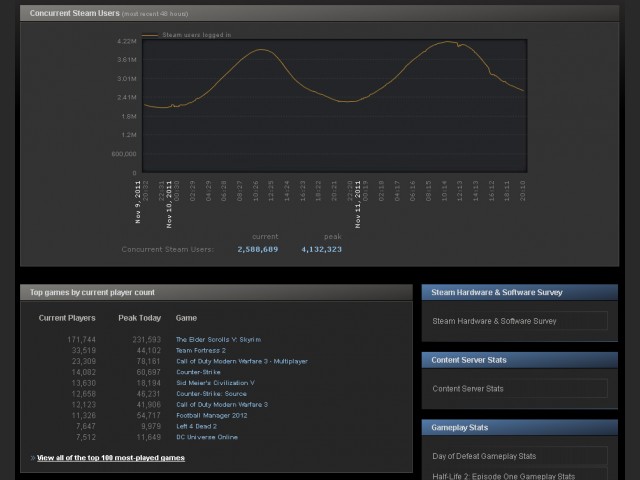Click the Current Players column header
This screenshot has height=480, width=640.
(67, 318)
